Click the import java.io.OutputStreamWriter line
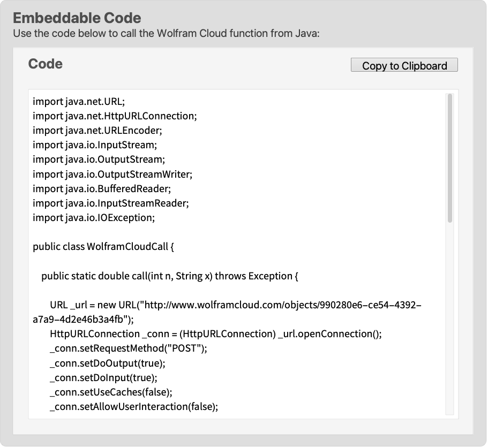The height and width of the screenshot is (448, 488). pyautogui.click(x=112, y=174)
